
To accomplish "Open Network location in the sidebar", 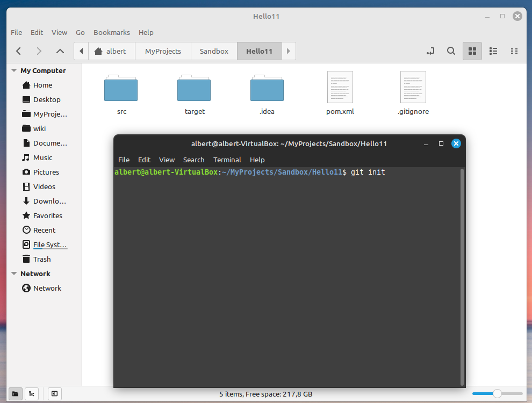I will (x=47, y=289).
